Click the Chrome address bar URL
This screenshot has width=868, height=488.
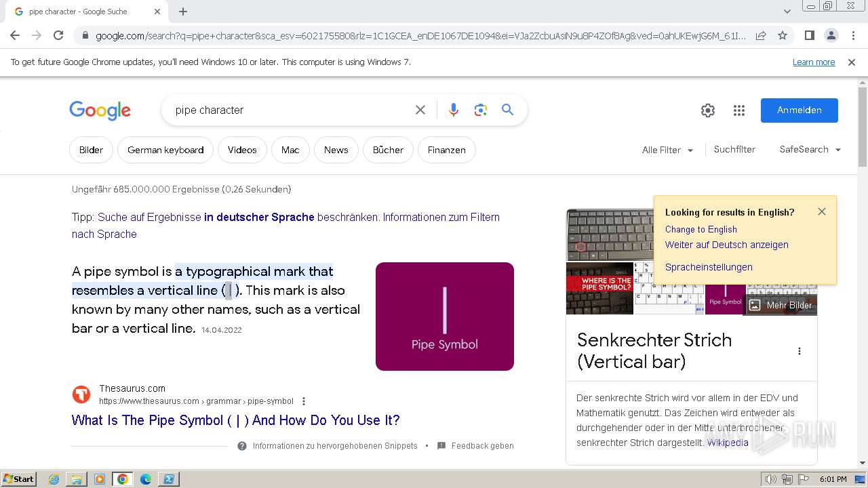pyautogui.click(x=420, y=36)
